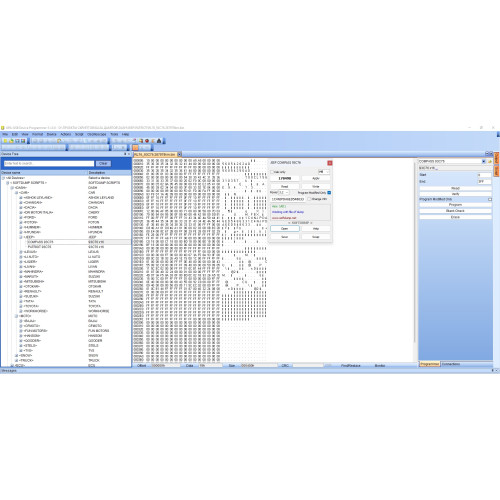Click the Blank Check button
The height and width of the screenshot is (500, 500).
tap(455, 211)
